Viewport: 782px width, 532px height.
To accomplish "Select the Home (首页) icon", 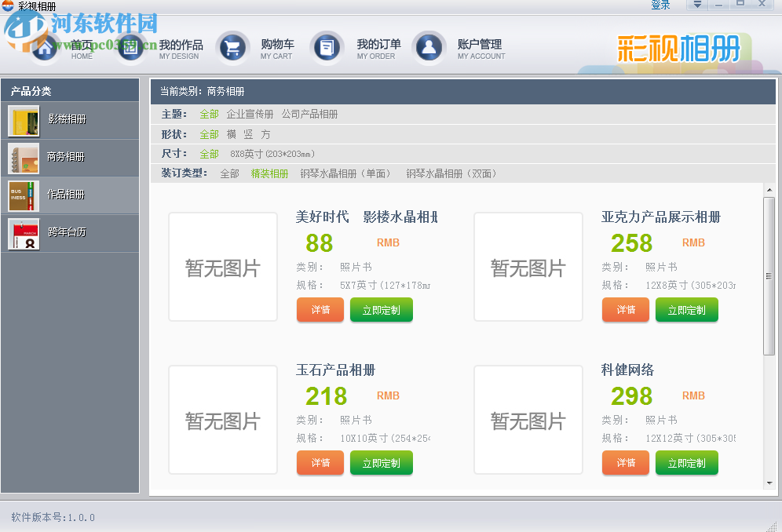I will (45, 46).
